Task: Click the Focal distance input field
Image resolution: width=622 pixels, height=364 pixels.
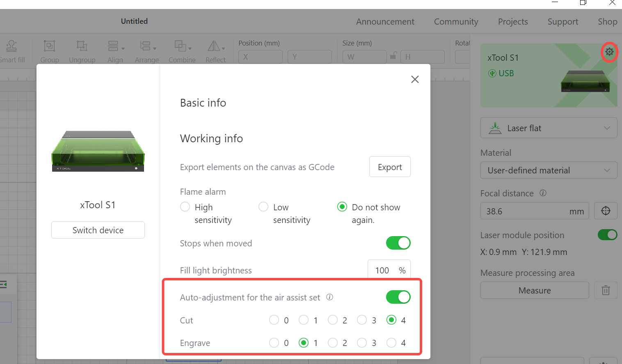Action: pyautogui.click(x=535, y=211)
